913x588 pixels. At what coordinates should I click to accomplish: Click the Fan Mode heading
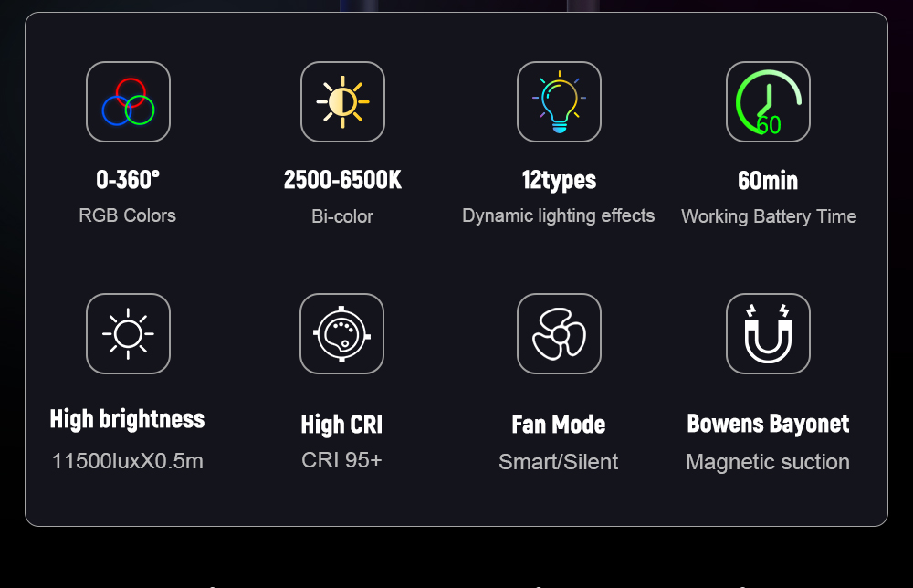[559, 425]
